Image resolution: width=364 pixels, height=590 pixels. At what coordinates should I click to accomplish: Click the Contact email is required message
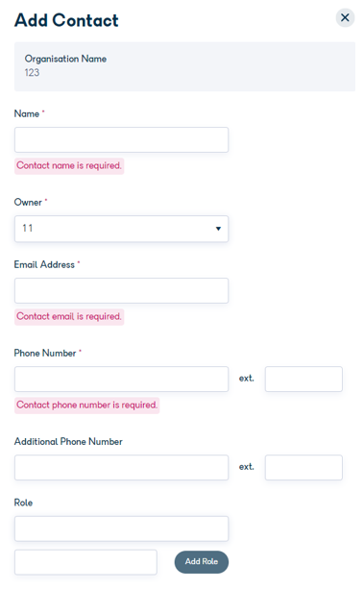pyautogui.click(x=69, y=317)
